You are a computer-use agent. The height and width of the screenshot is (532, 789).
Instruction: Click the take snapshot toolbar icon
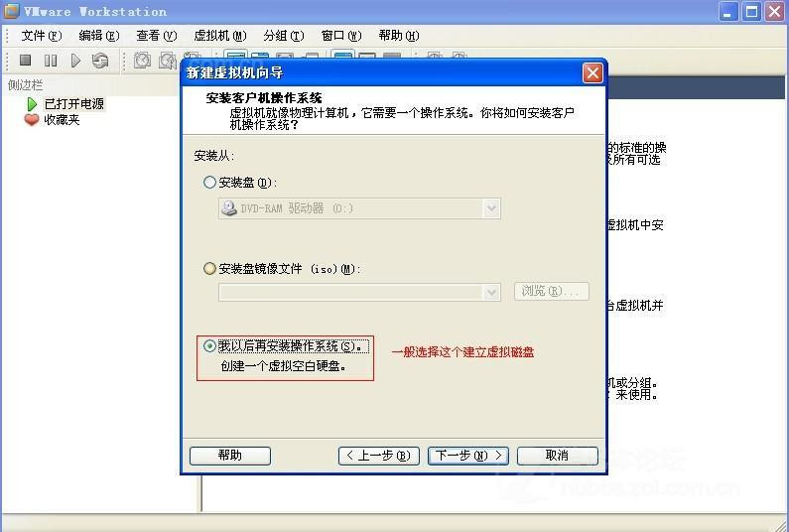click(142, 61)
